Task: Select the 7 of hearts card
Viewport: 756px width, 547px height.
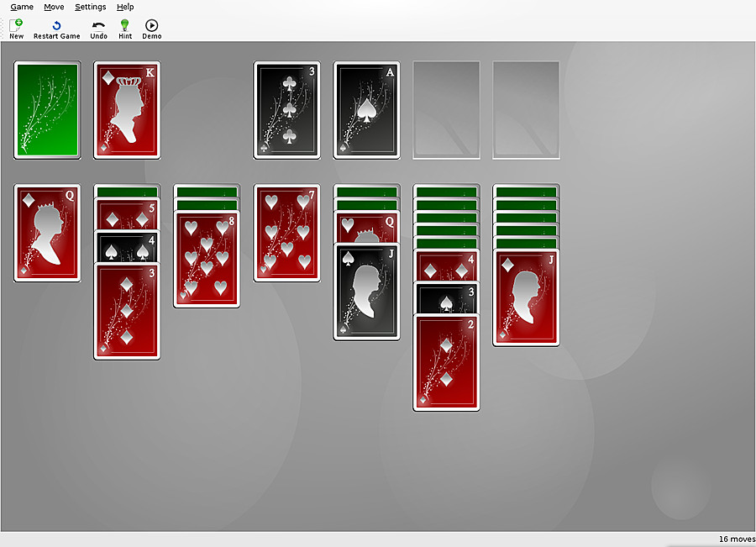Action: 287,233
